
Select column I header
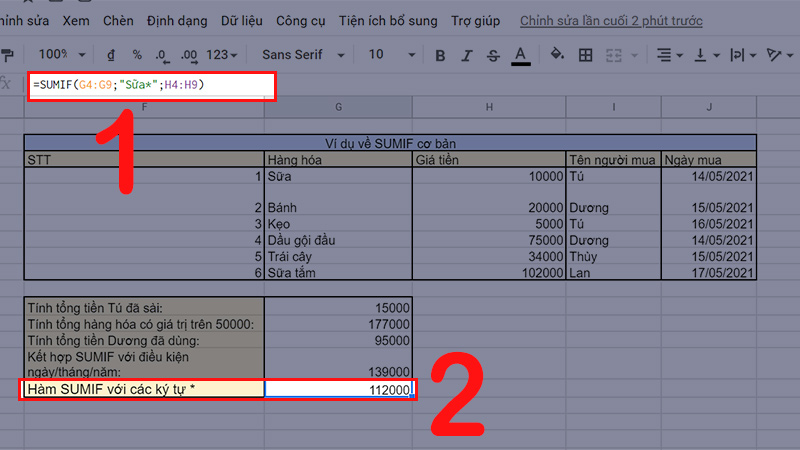tap(613, 107)
